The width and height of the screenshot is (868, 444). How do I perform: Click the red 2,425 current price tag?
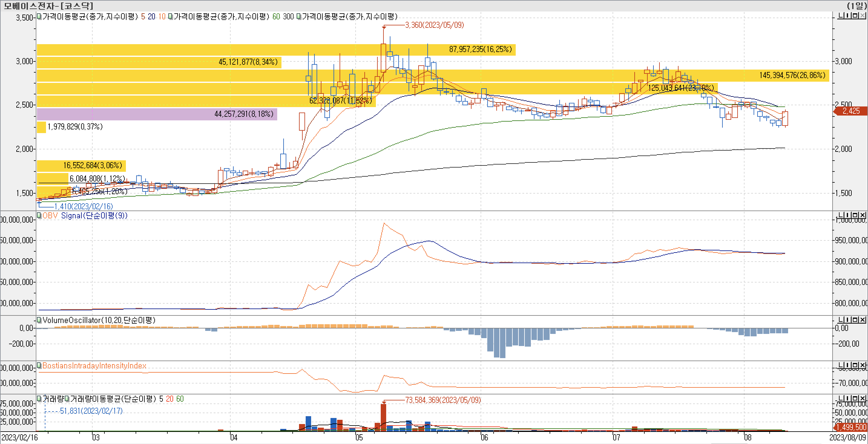tap(851, 111)
